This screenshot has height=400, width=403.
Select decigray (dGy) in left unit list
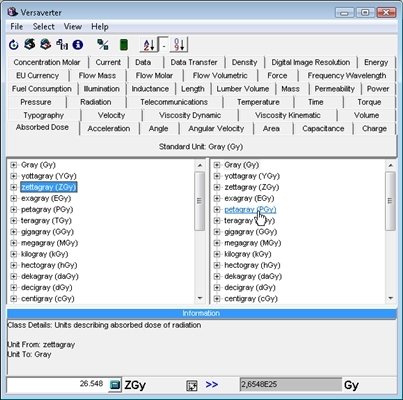pyautogui.click(x=47, y=287)
